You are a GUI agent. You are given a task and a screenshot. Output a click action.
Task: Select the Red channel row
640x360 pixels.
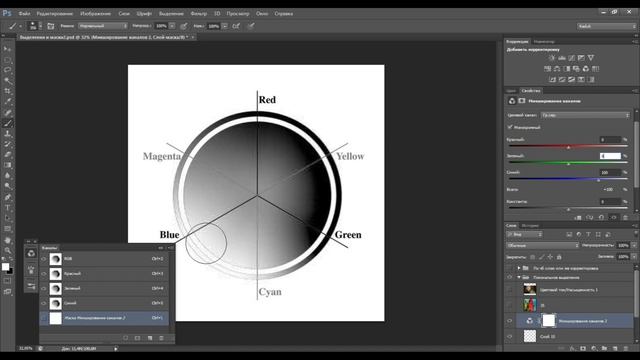tap(104, 273)
